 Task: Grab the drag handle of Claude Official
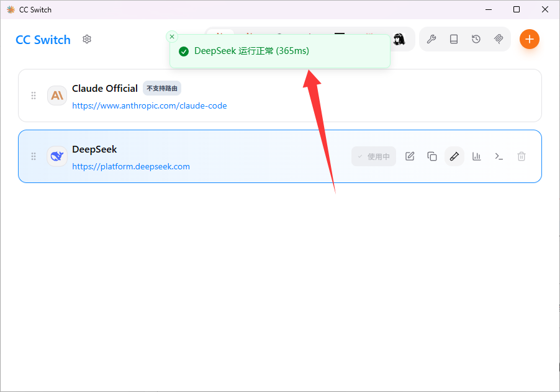pos(34,96)
